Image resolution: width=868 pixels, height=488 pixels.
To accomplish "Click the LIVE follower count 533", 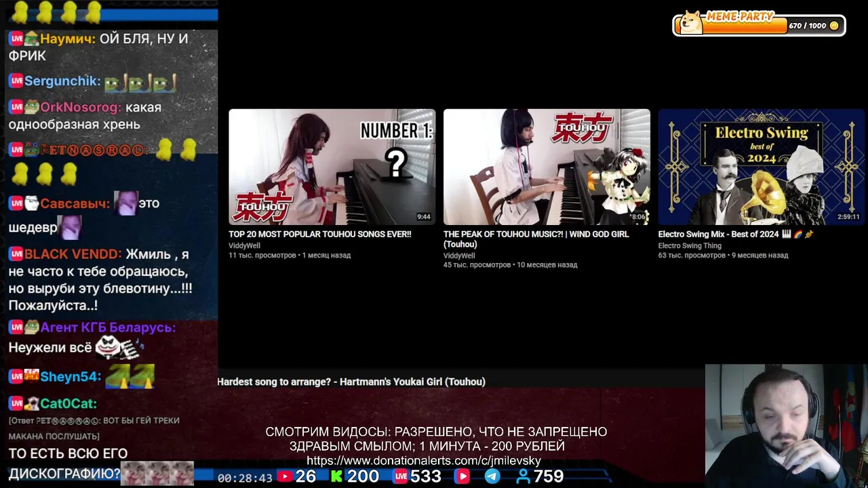I will tap(426, 476).
